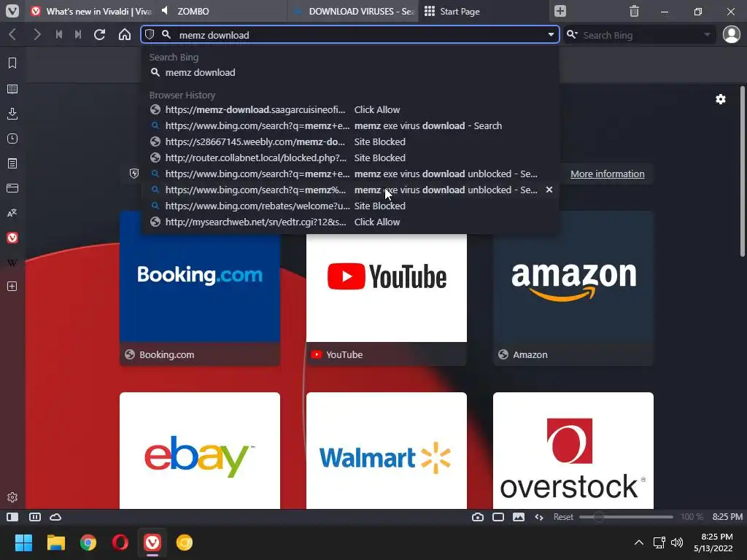Open Start Page settings gear
Image resolution: width=747 pixels, height=560 pixels.
[721, 99]
